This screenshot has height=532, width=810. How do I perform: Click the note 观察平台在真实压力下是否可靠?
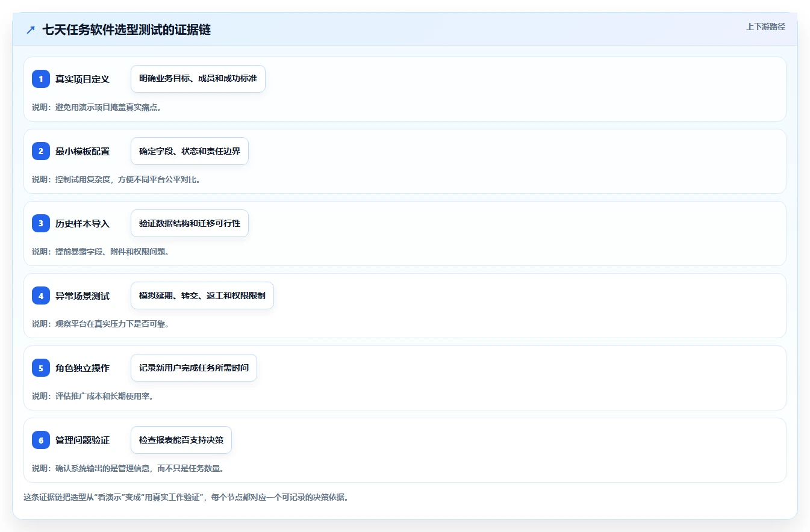(101, 324)
